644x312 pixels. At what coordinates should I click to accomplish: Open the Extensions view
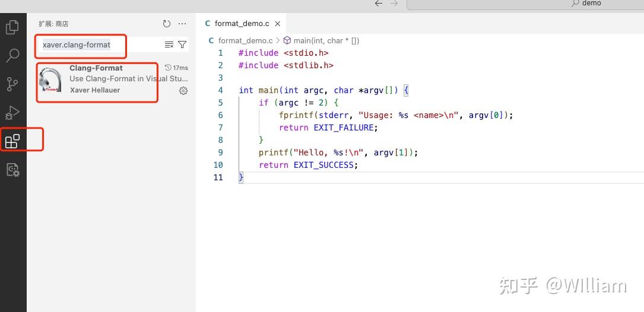pyautogui.click(x=12, y=141)
